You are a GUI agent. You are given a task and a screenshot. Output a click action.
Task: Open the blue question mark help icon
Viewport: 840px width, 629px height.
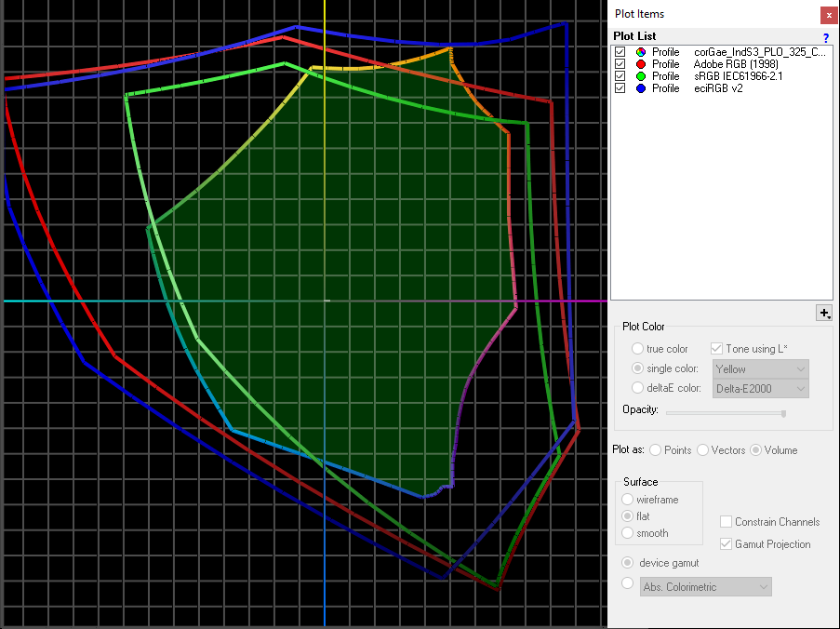825,37
